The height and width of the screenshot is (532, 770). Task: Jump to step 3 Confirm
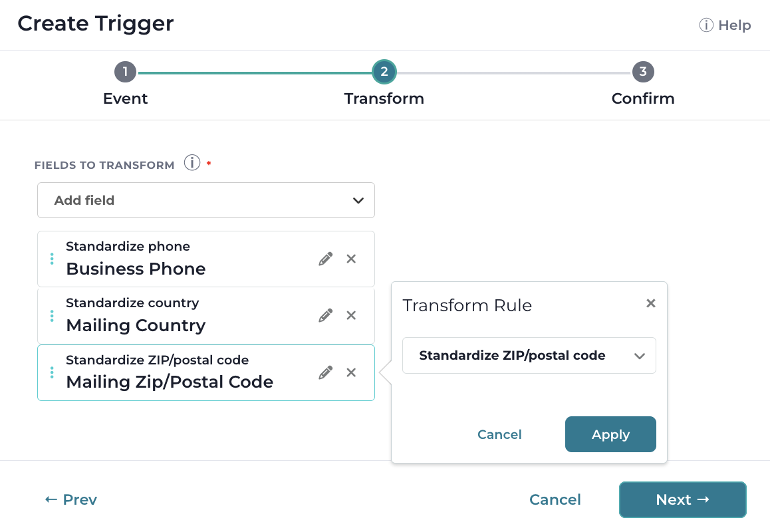click(643, 72)
